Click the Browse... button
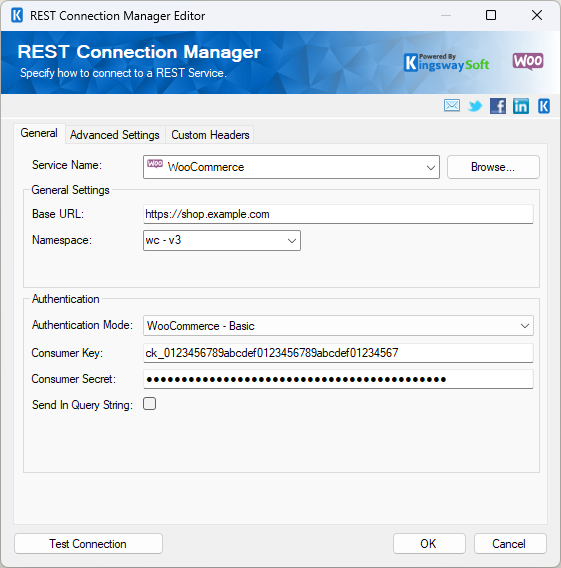The width and height of the screenshot is (561, 568). [493, 167]
